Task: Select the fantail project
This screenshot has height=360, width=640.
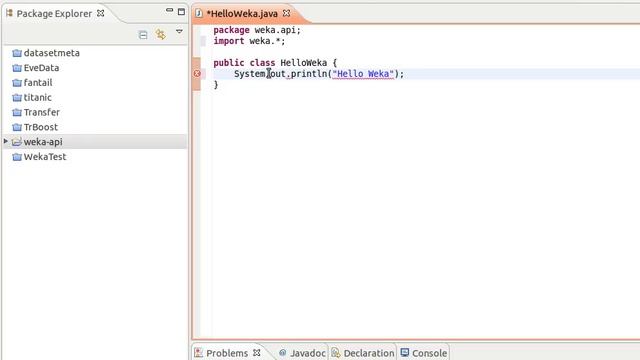Action: click(38, 82)
